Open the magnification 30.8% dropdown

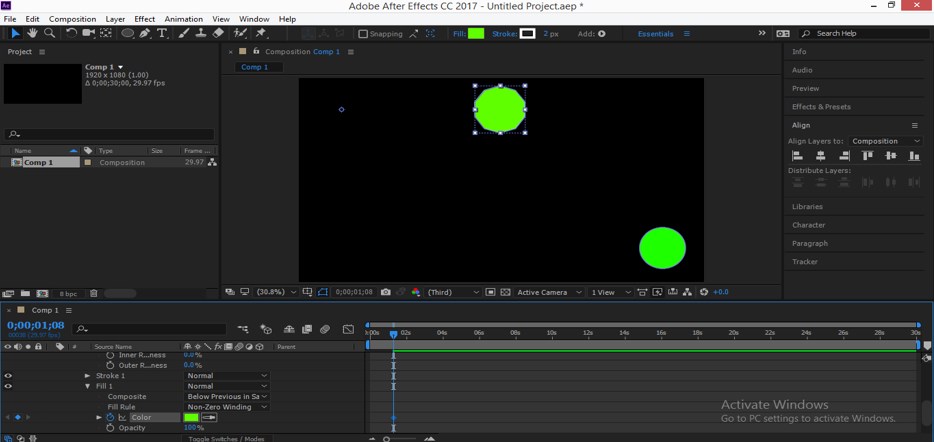point(276,292)
